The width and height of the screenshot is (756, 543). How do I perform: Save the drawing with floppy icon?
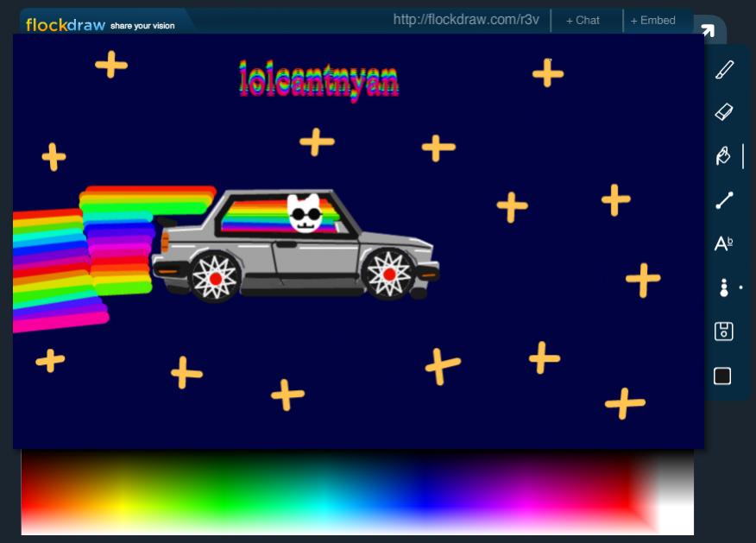[723, 331]
